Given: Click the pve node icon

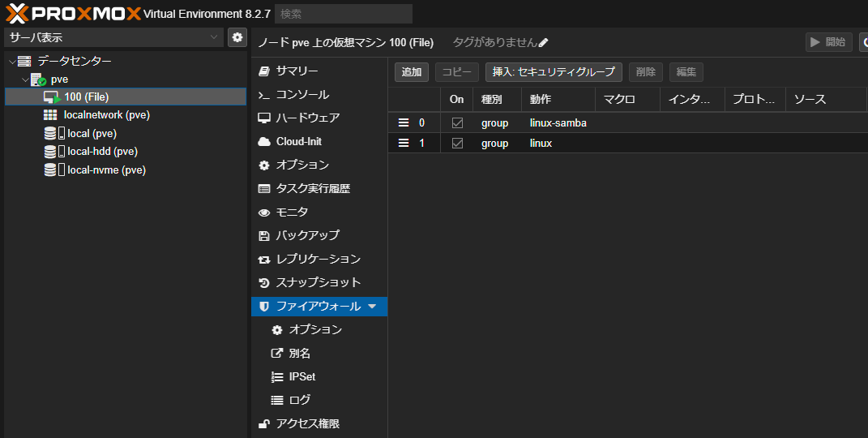Looking at the screenshot, I should [38, 79].
